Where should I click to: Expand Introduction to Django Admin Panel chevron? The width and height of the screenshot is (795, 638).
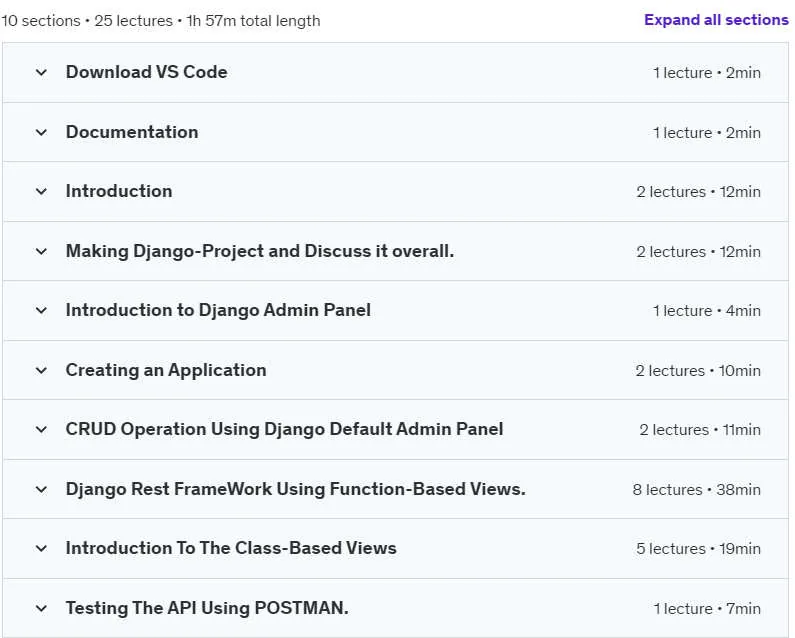pyautogui.click(x=42, y=310)
